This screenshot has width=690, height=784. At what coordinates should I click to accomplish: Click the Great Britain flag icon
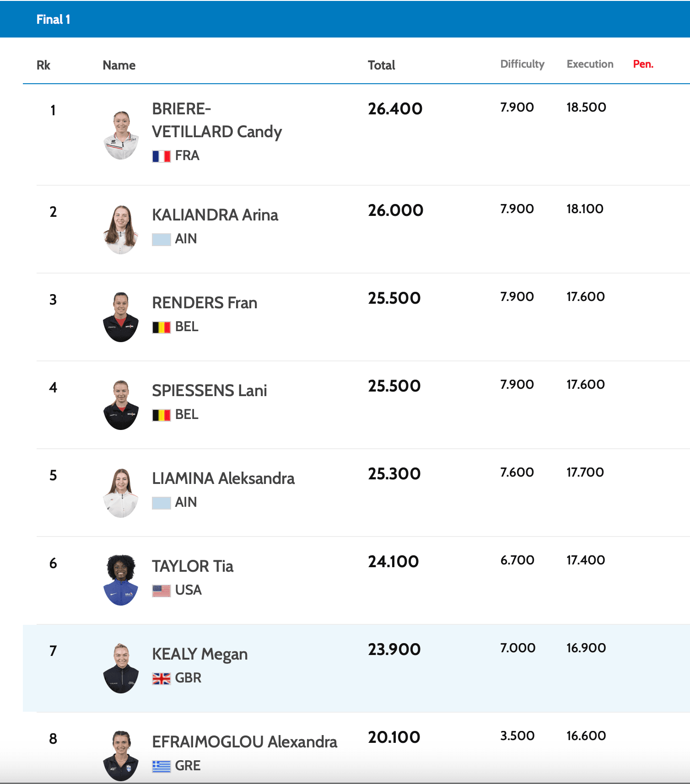[161, 679]
